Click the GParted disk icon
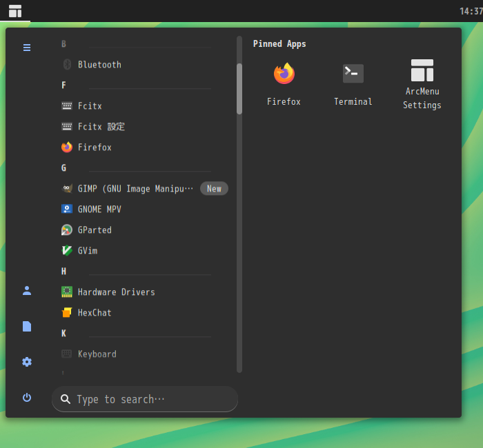 [67, 230]
